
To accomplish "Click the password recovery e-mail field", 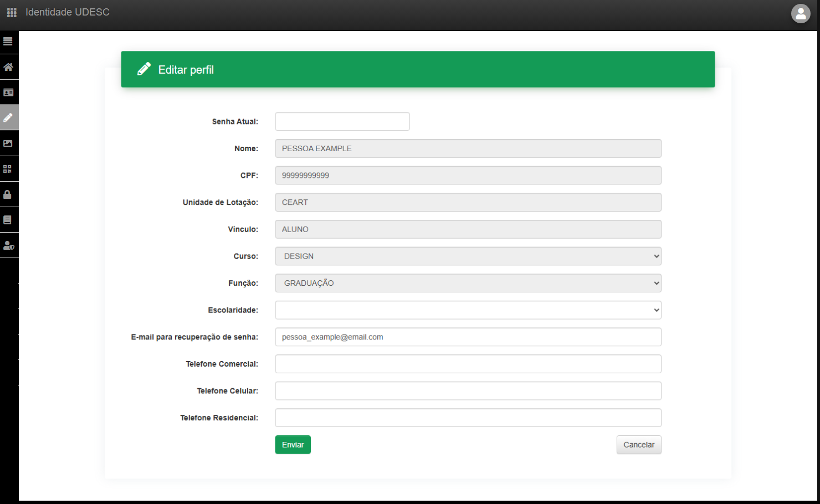I will 468,337.
